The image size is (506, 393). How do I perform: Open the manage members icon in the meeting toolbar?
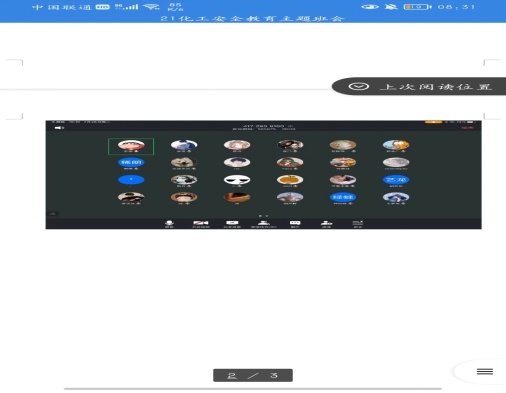(263, 224)
